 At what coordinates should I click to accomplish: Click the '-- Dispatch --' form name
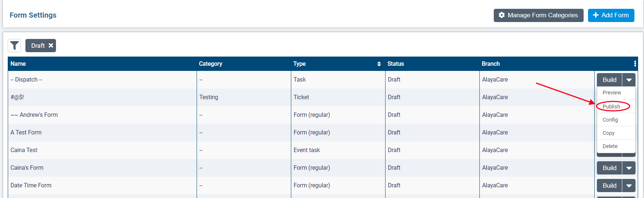[x=27, y=80]
